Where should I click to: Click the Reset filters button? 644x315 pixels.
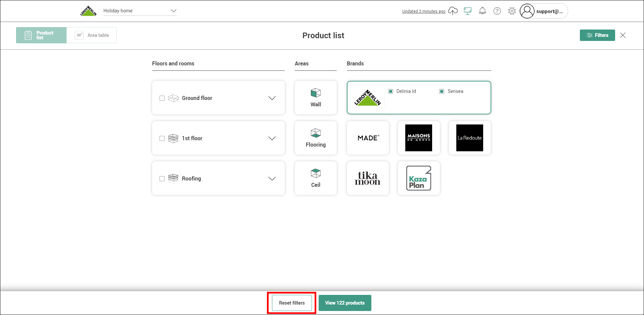[x=292, y=303]
